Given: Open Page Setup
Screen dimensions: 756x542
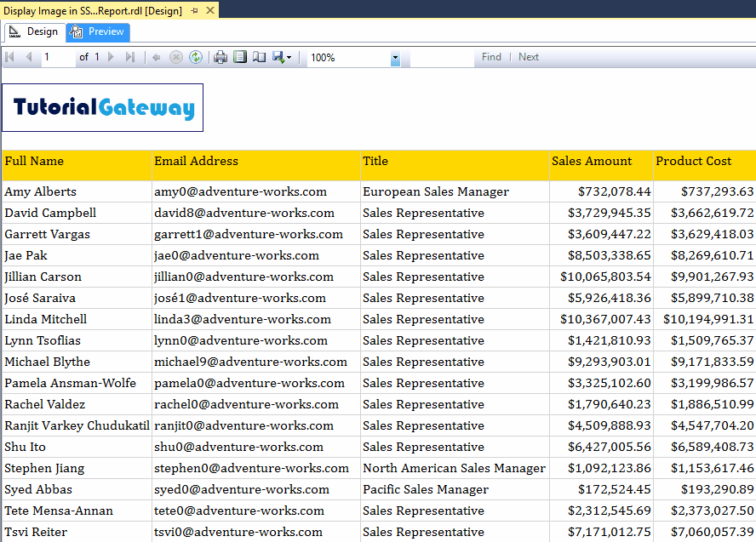Looking at the screenshot, I should click(259, 57).
